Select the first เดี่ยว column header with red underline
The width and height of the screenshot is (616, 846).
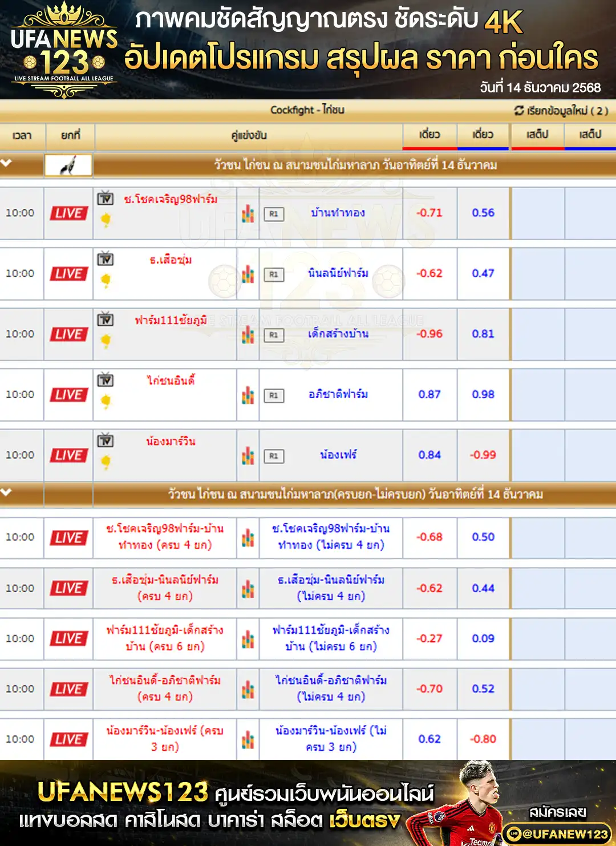[429, 135]
